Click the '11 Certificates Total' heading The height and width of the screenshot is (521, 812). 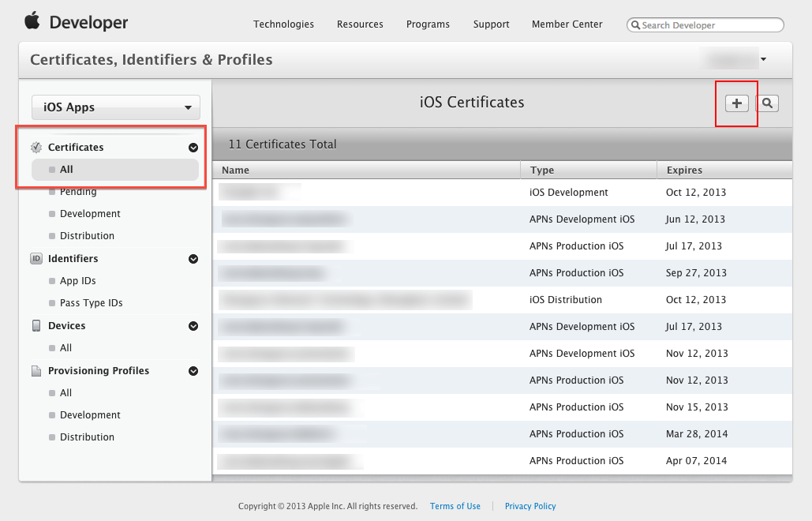pyautogui.click(x=283, y=144)
